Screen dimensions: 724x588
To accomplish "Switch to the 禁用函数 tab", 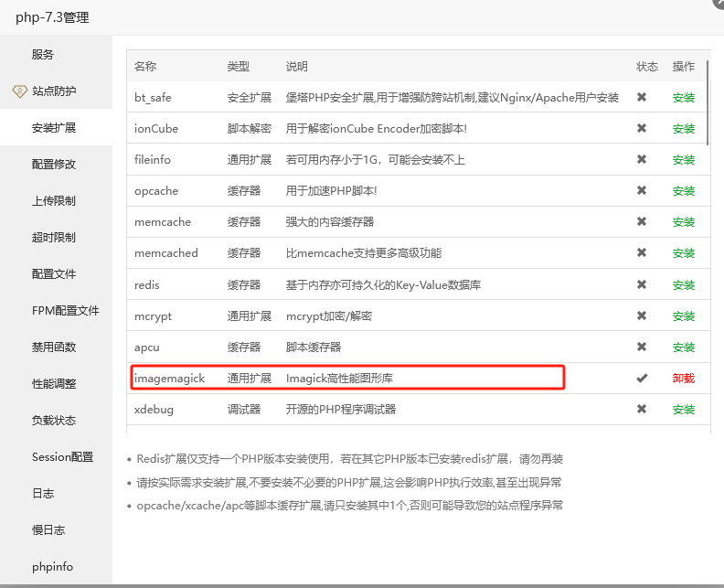I will pyautogui.click(x=54, y=347).
